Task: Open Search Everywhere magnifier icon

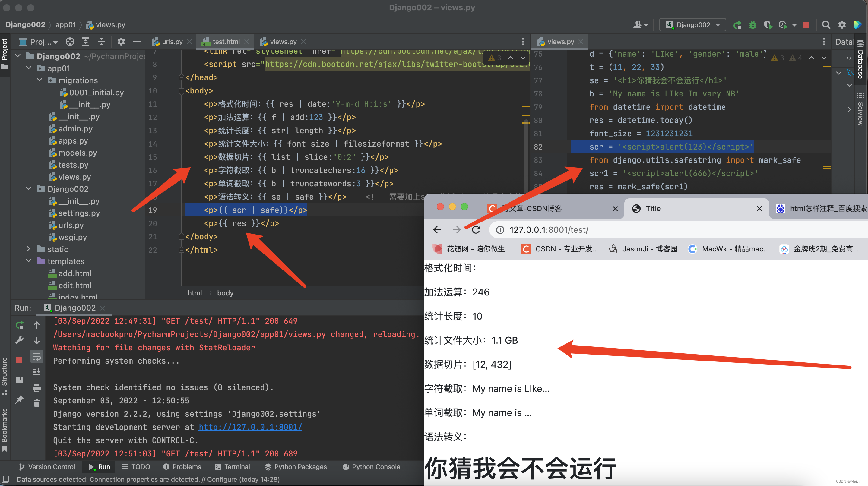Action: click(x=826, y=25)
